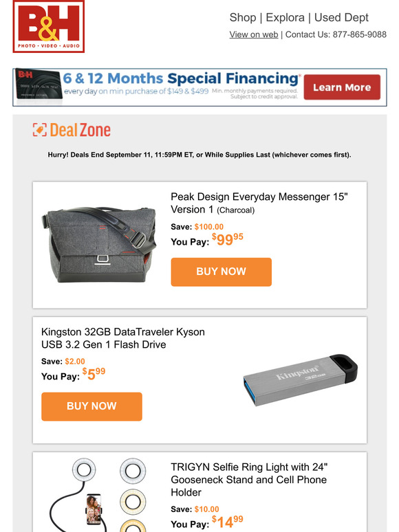Buy the Peak Design messenger bag now
The width and height of the screenshot is (399, 532).
coord(221,271)
